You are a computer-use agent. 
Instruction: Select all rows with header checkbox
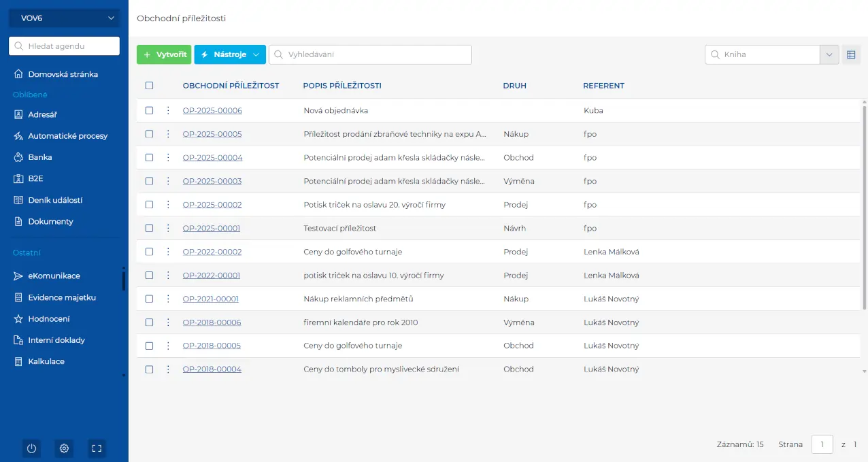click(150, 86)
